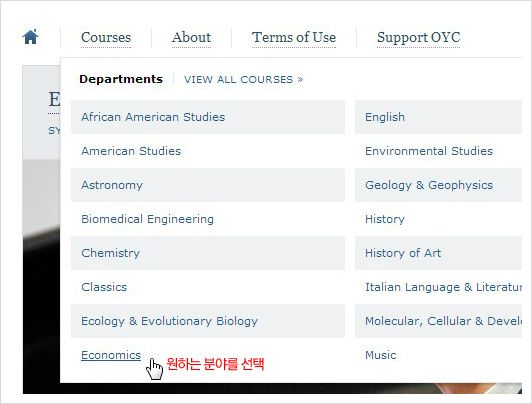This screenshot has height=404, width=532.
Task: Choose African American Studies department
Action: pos(208,117)
